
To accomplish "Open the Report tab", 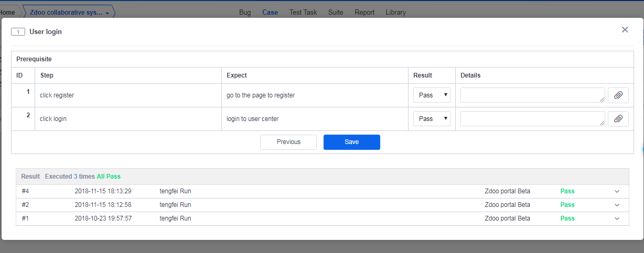I will tap(364, 12).
